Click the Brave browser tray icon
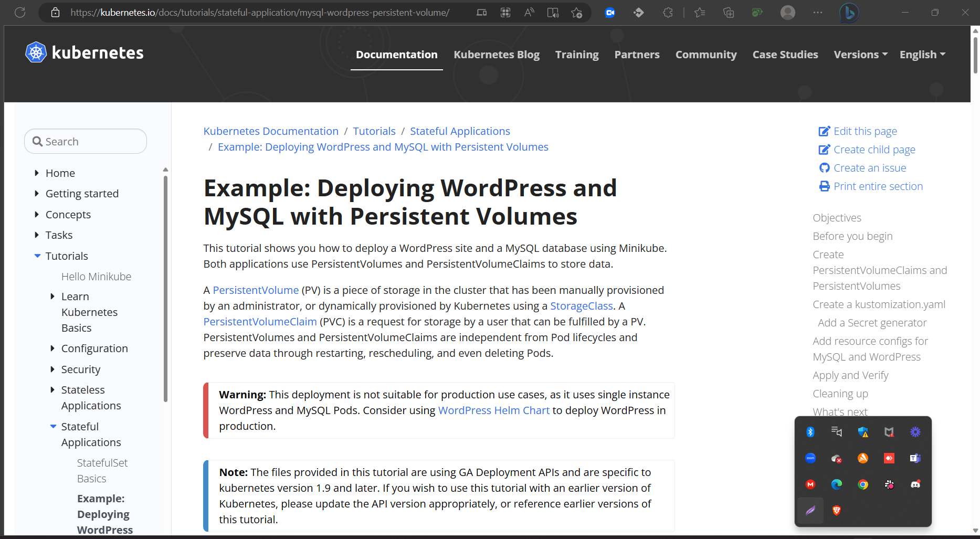This screenshot has width=980, height=539. (837, 510)
